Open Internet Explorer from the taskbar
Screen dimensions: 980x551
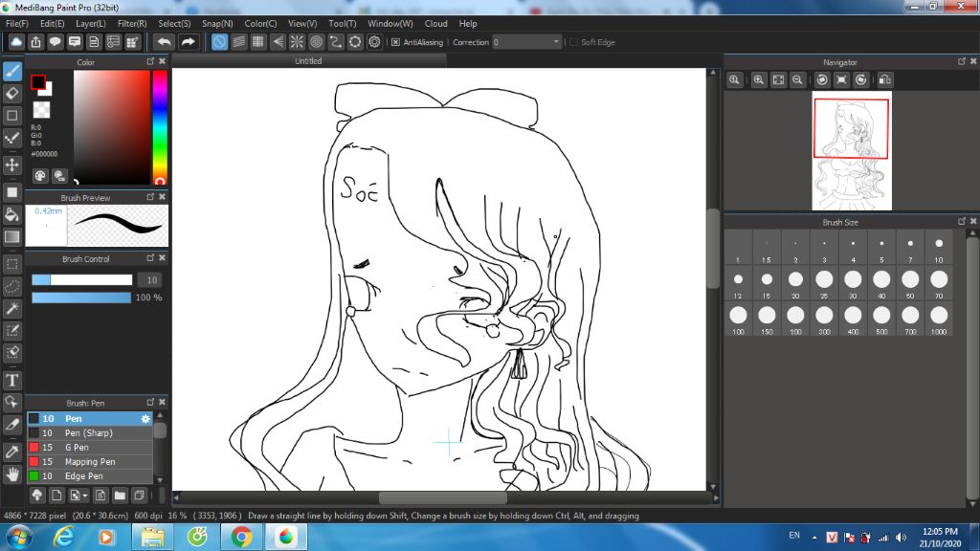[x=63, y=537]
